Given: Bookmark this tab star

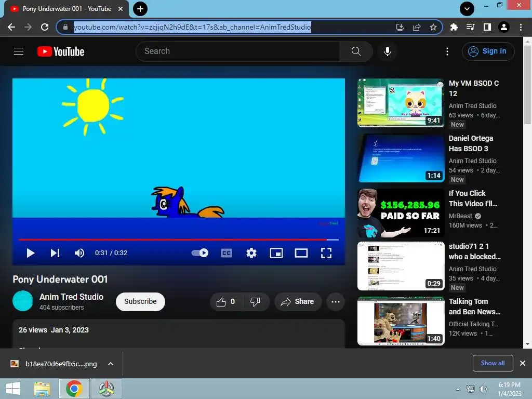Looking at the screenshot, I should (433, 27).
